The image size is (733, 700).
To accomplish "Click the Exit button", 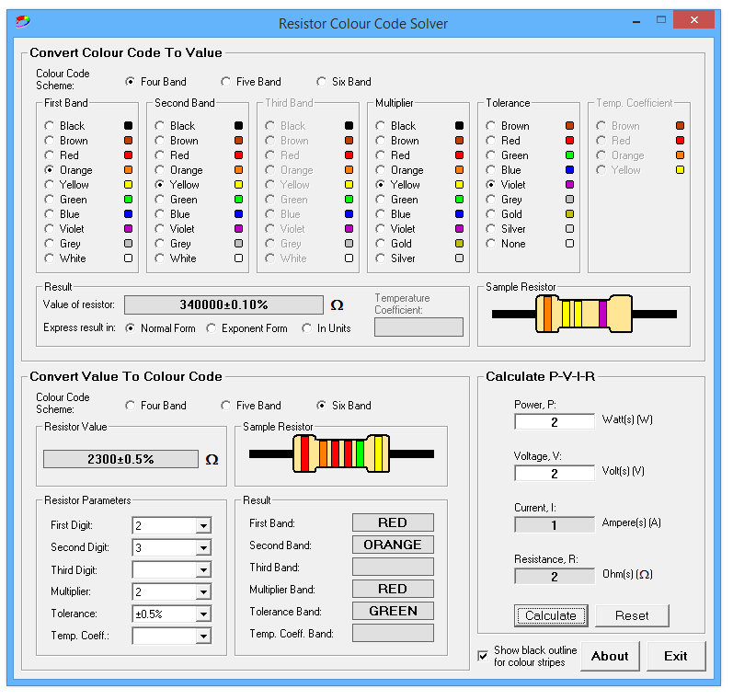I will [676, 657].
